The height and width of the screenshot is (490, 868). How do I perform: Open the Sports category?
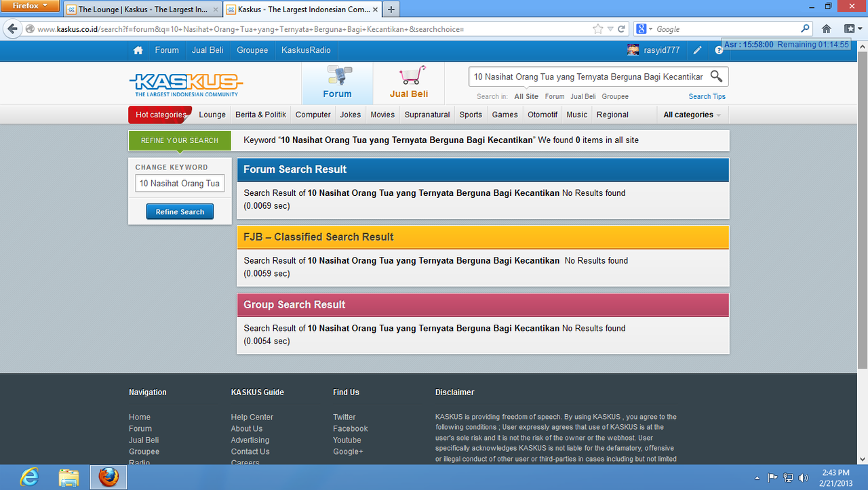point(471,115)
